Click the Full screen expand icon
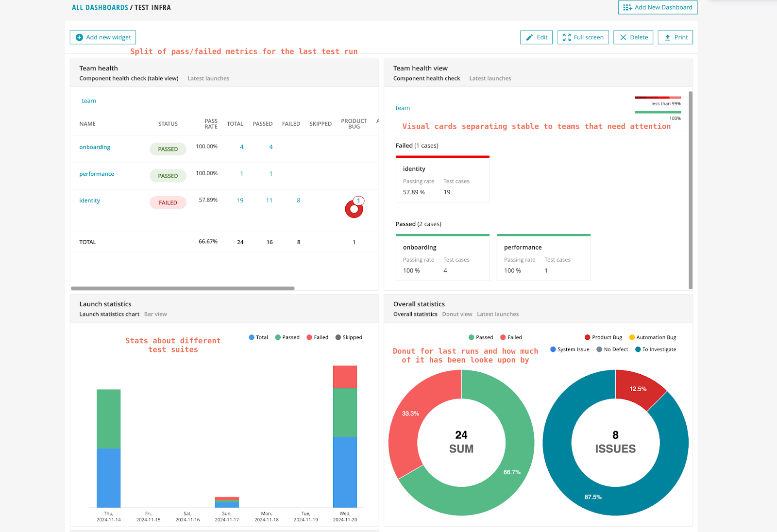Screen dimensions: 777x532 pos(566,37)
